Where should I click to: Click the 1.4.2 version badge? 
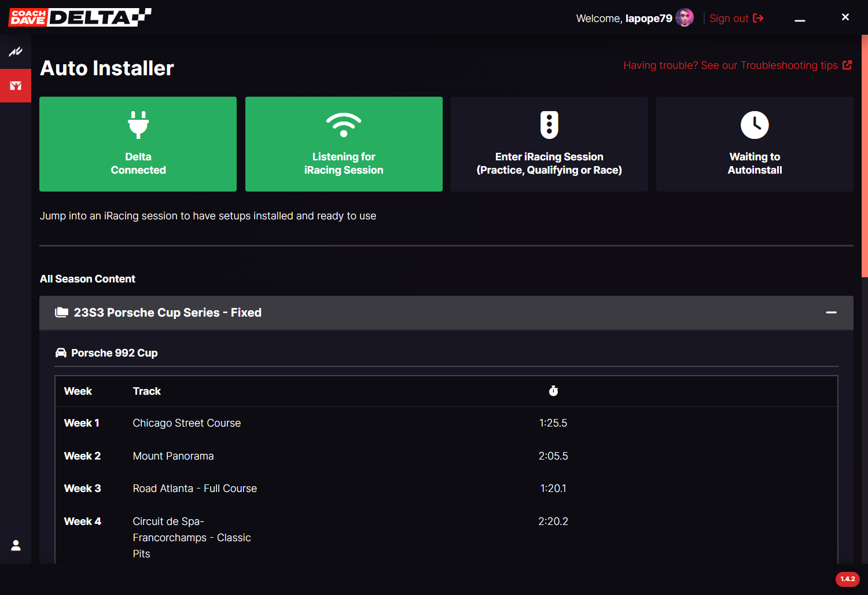[x=848, y=579]
